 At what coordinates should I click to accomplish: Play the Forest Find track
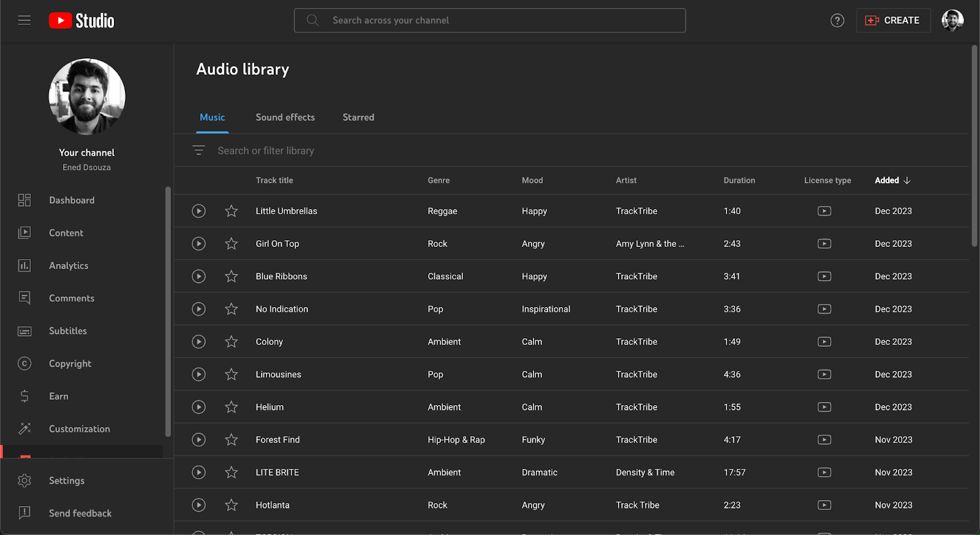tap(198, 439)
